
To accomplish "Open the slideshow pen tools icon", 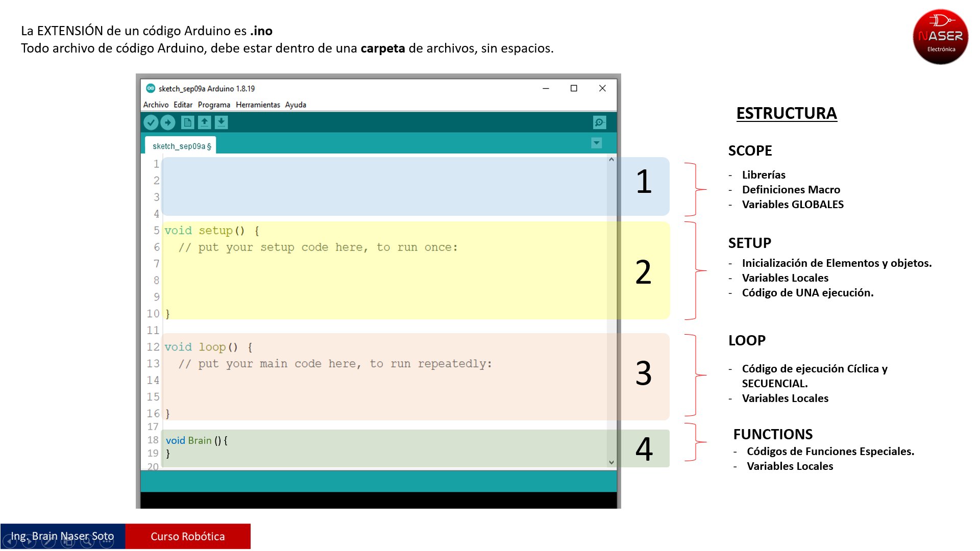I will [x=48, y=541].
